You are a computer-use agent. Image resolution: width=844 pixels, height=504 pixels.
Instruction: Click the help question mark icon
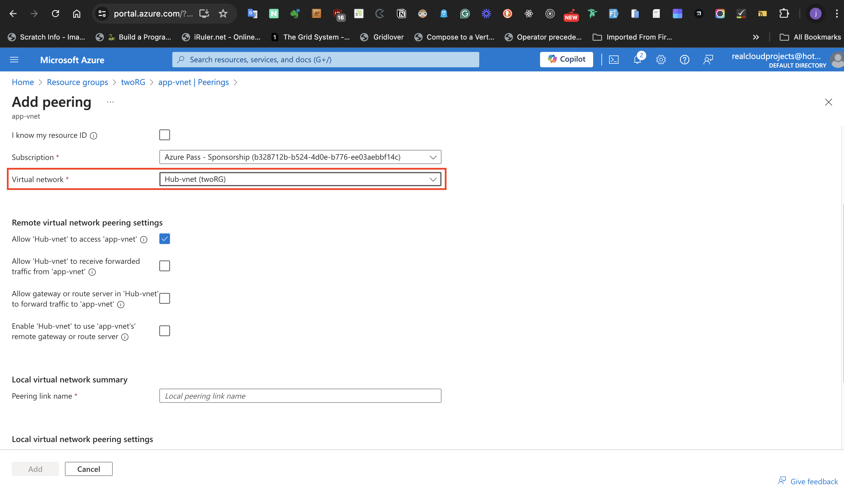tap(684, 60)
